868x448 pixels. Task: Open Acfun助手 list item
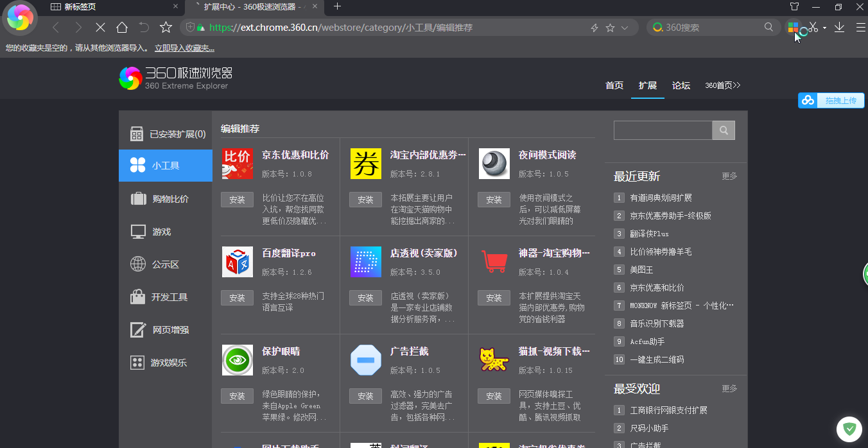tap(647, 341)
